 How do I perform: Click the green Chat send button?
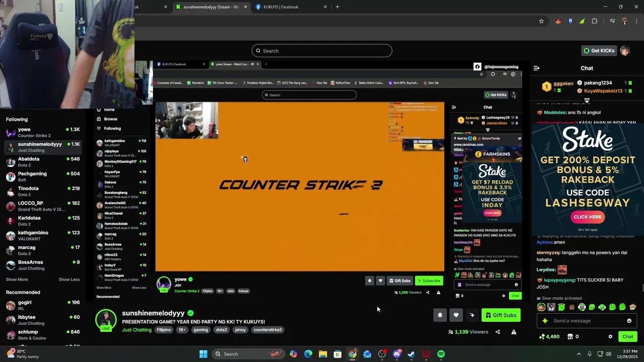[628, 337]
